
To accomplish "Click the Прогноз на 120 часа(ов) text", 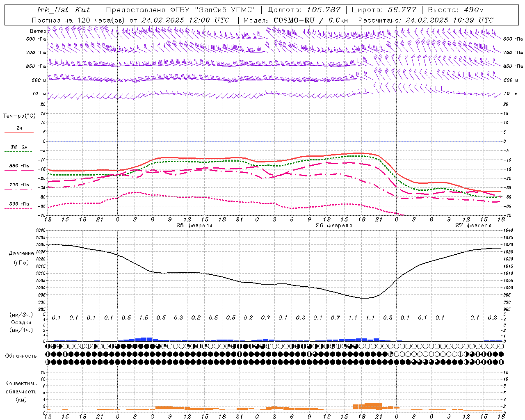I will coord(79,20).
